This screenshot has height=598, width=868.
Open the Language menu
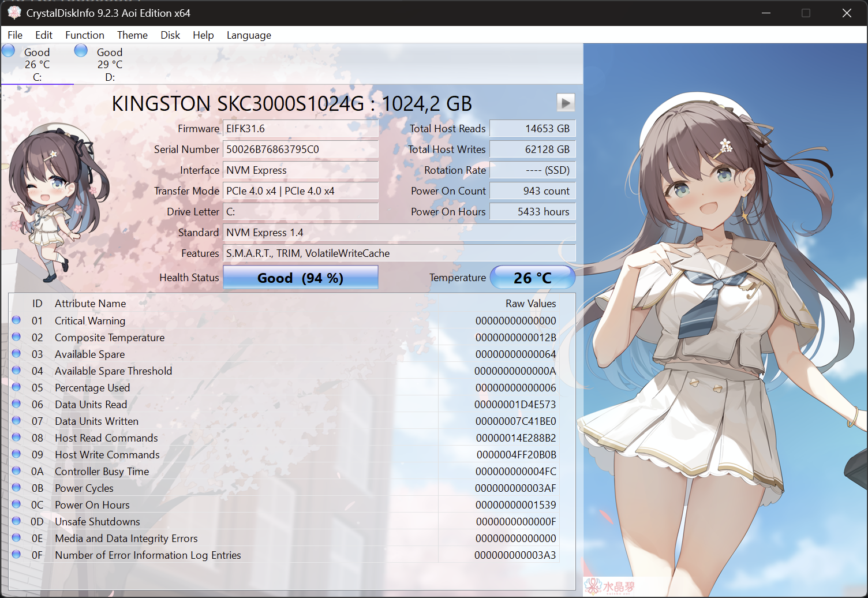pos(248,35)
